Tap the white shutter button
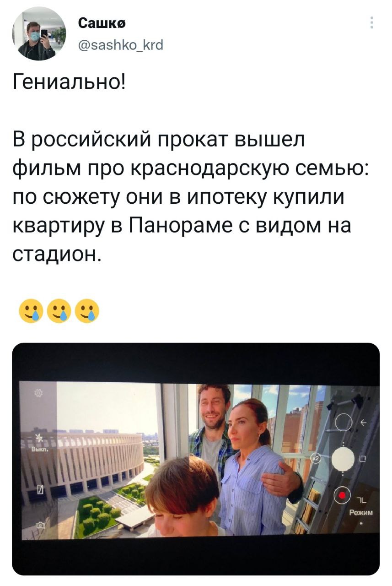 coord(343,459)
